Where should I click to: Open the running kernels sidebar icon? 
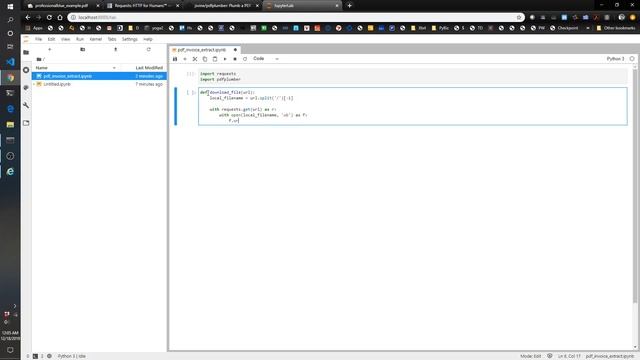26,70
